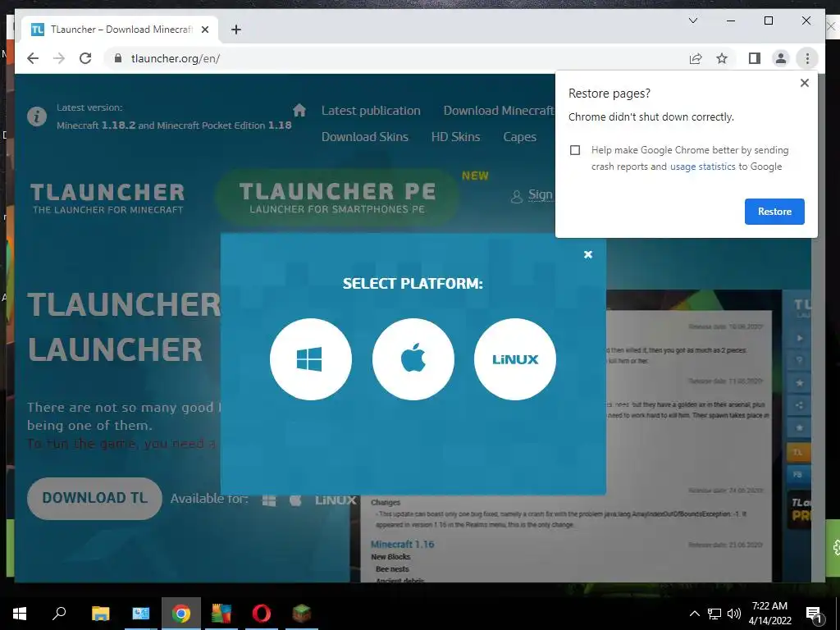Go back with the browser back arrow
The height and width of the screenshot is (630, 840).
click(x=33, y=58)
